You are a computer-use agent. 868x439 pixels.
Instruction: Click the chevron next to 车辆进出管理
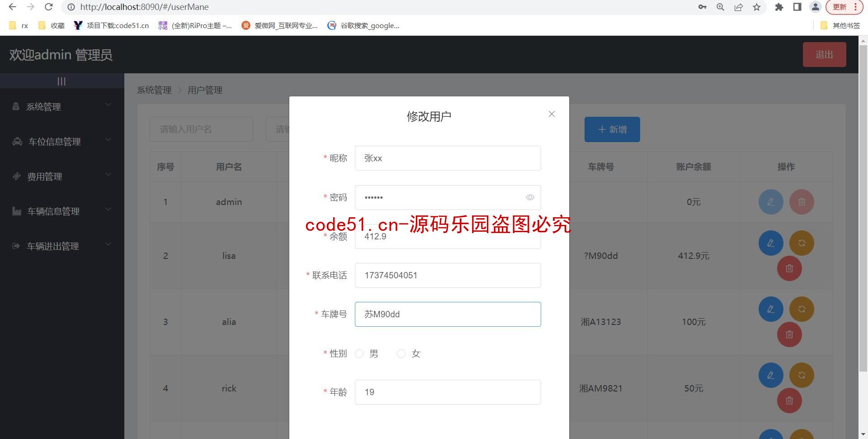click(108, 244)
